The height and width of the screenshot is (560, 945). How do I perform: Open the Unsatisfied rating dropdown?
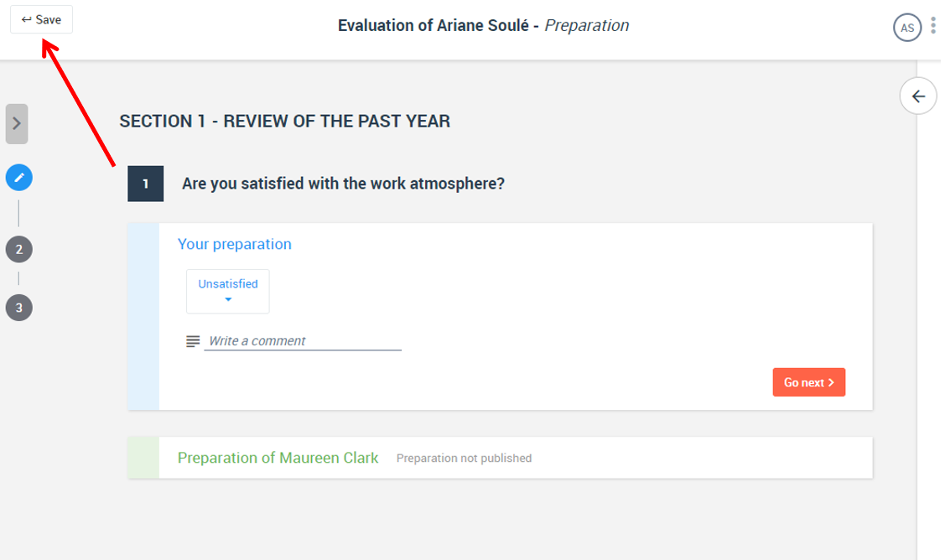(228, 291)
